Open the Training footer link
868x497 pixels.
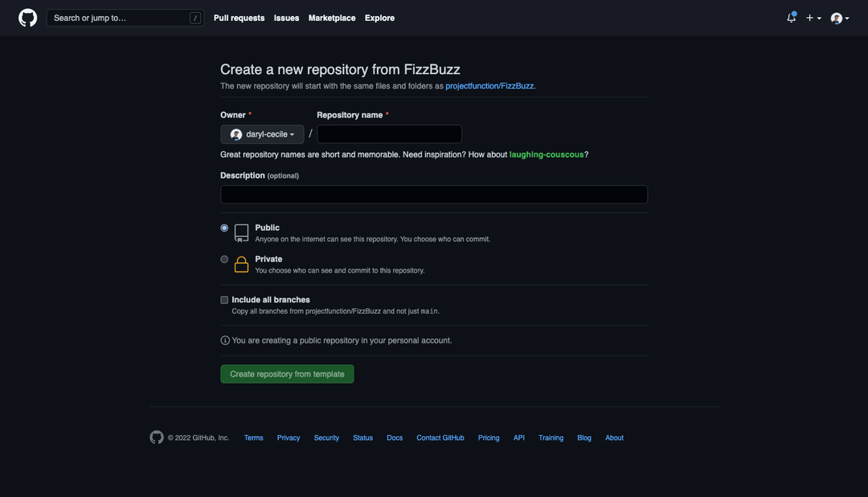551,437
